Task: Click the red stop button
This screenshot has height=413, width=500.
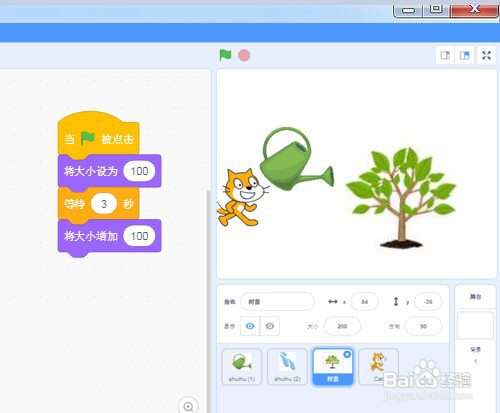Action: [244, 55]
